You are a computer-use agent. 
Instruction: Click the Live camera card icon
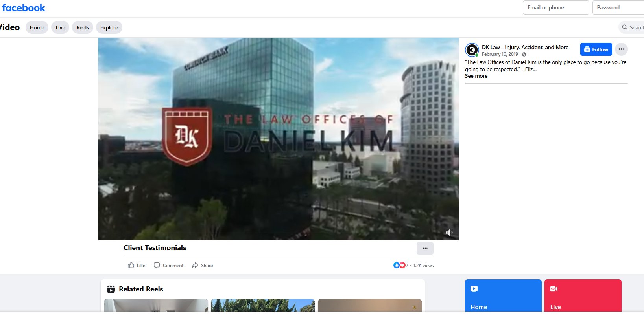(x=554, y=289)
